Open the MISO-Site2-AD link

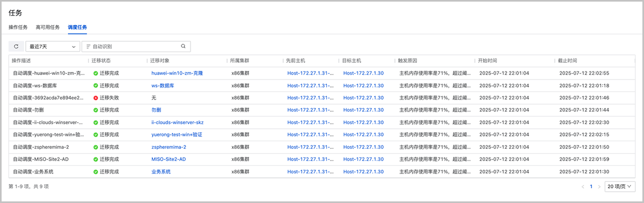[169, 160]
